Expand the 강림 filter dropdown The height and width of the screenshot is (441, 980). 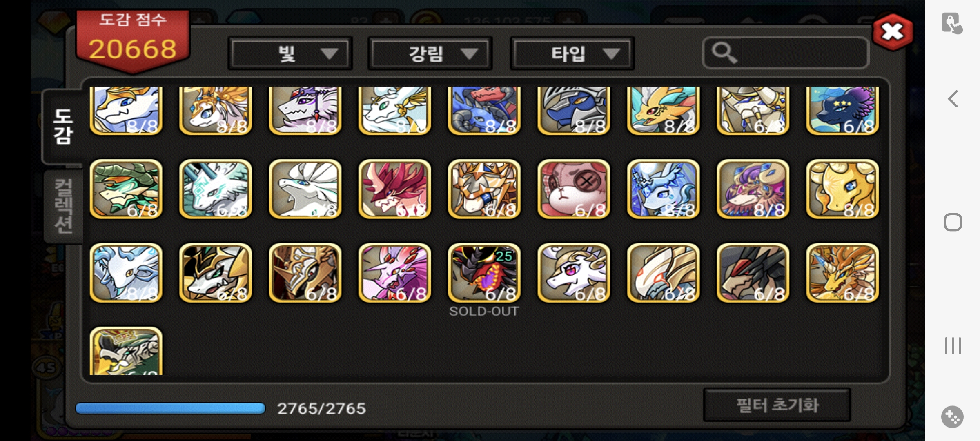[430, 53]
